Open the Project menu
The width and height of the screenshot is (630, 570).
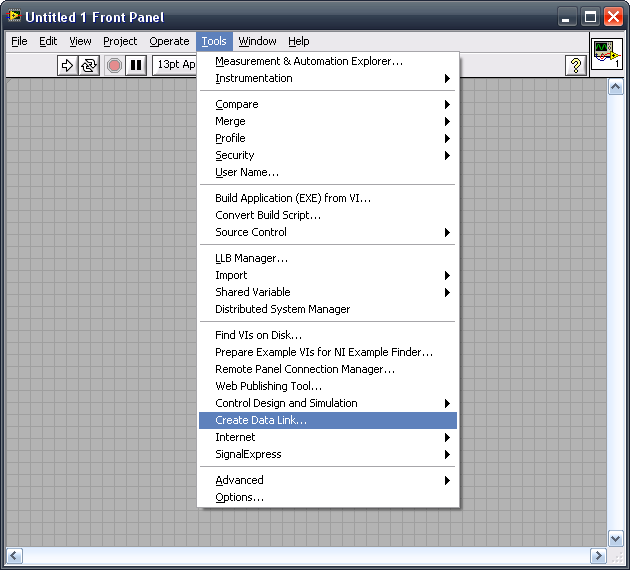click(120, 41)
